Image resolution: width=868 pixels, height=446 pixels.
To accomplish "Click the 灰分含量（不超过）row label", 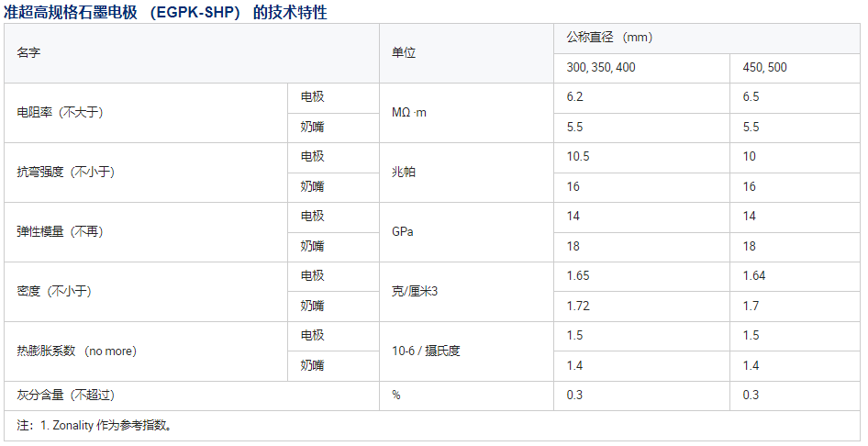I will (x=65, y=396).
